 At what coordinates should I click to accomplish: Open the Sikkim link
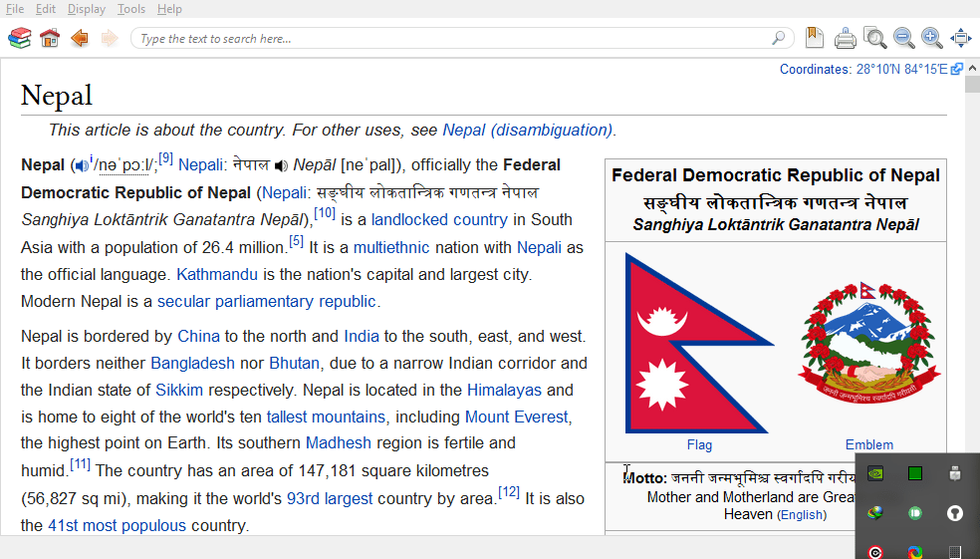click(x=179, y=391)
